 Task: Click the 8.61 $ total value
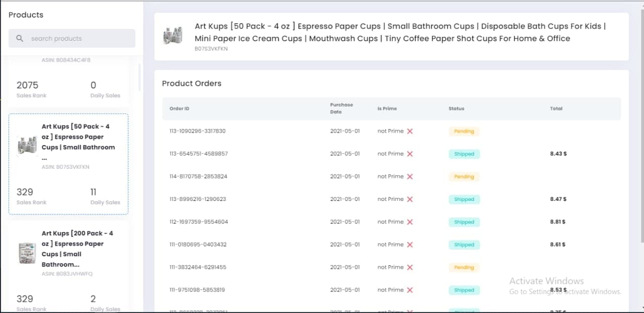click(558, 245)
